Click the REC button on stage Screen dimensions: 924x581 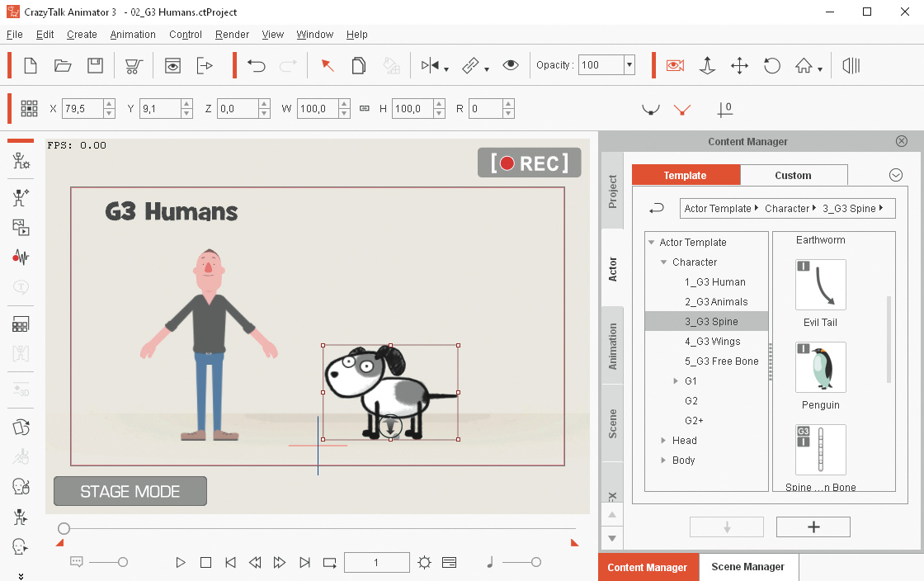point(529,163)
